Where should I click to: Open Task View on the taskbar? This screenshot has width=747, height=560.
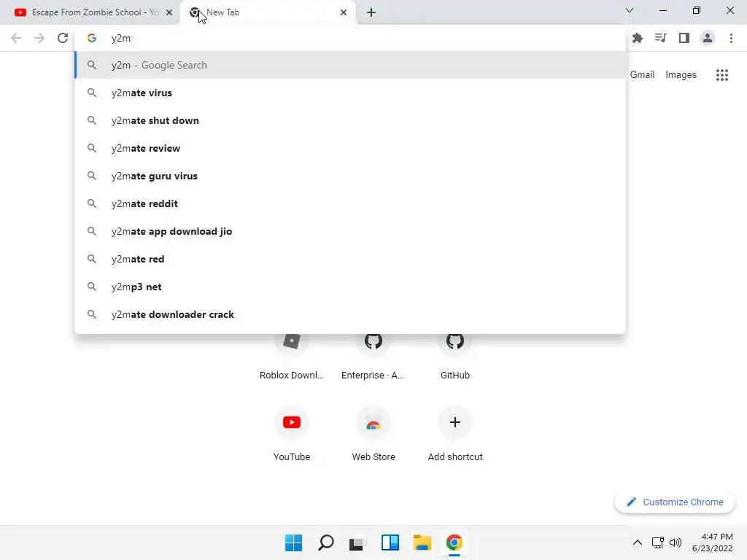point(357,542)
